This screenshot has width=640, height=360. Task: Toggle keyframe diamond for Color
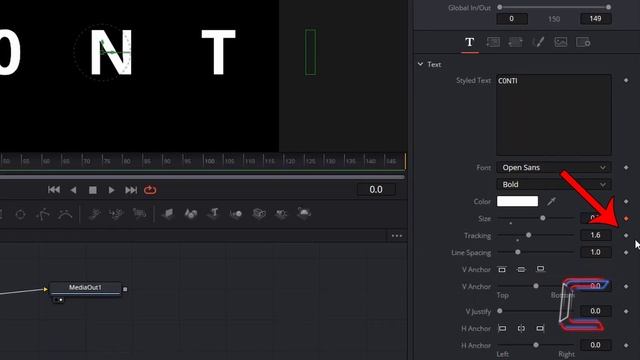click(x=626, y=201)
